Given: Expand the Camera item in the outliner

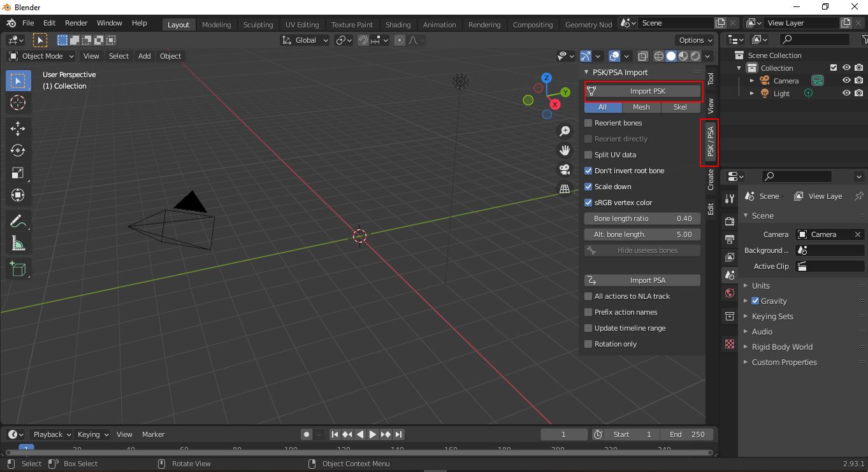Looking at the screenshot, I should (751, 81).
